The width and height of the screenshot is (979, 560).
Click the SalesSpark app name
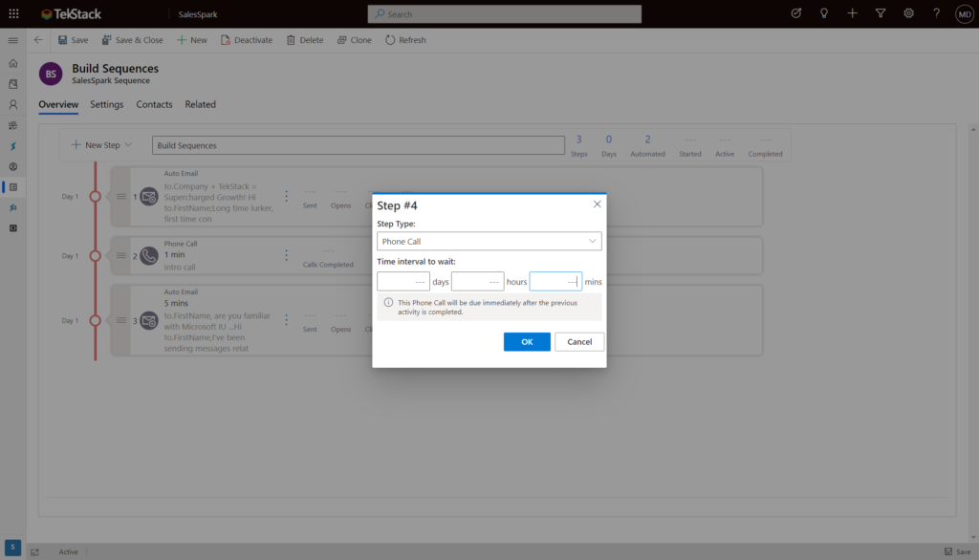[198, 13]
